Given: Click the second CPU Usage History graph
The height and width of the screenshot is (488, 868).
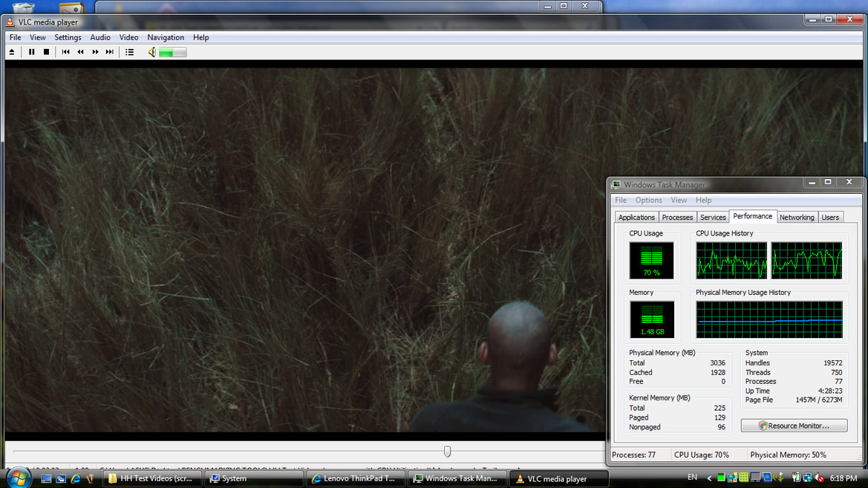Looking at the screenshot, I should (807, 260).
